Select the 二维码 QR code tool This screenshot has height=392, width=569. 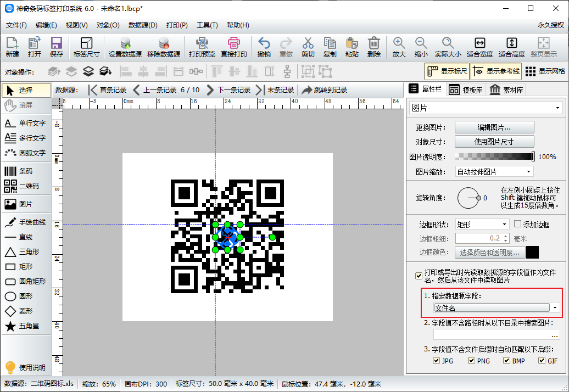point(26,186)
